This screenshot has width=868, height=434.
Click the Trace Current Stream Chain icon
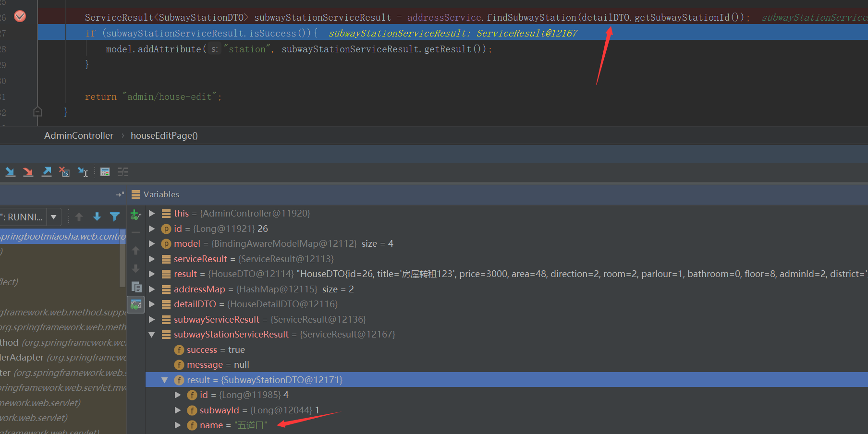[123, 171]
